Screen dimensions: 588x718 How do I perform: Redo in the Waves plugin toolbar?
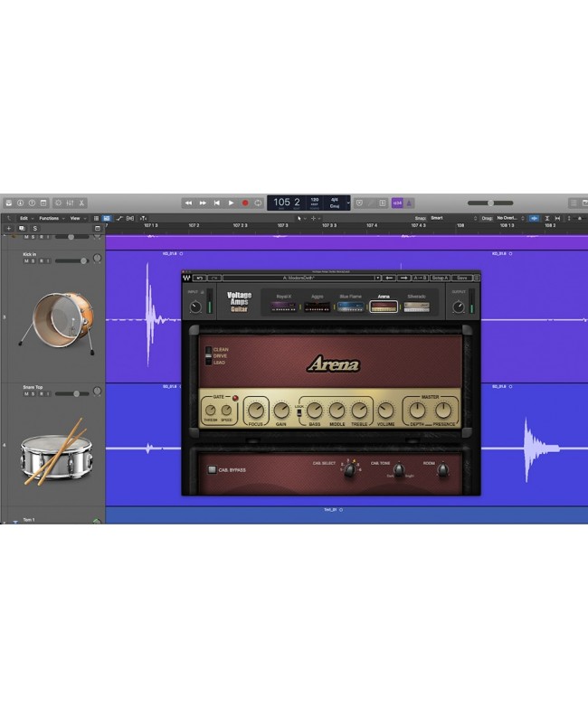tap(214, 278)
